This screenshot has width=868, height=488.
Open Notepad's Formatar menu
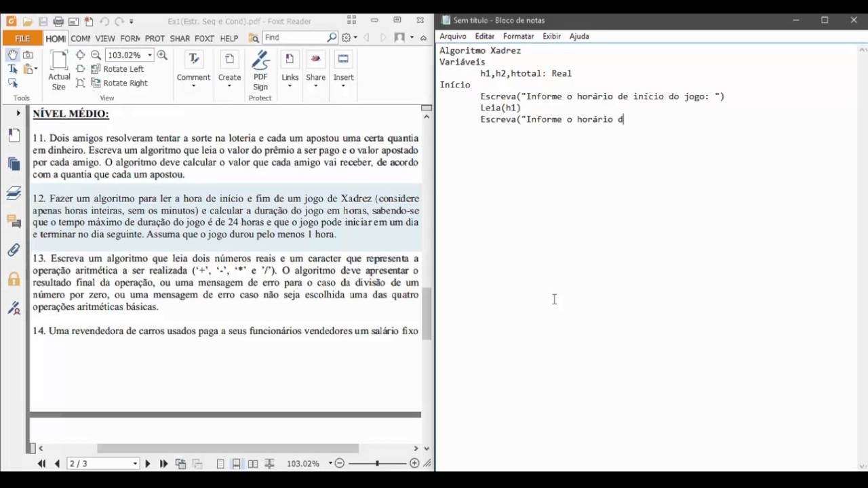click(518, 36)
